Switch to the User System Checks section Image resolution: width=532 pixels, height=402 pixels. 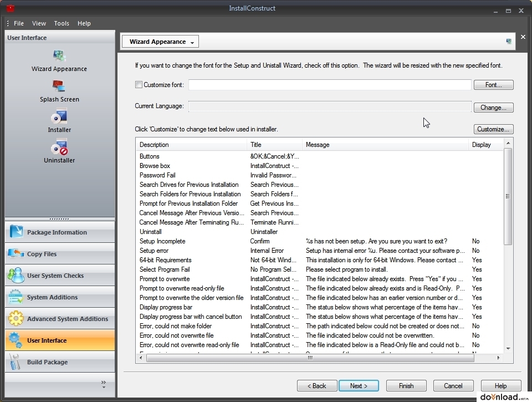60,276
